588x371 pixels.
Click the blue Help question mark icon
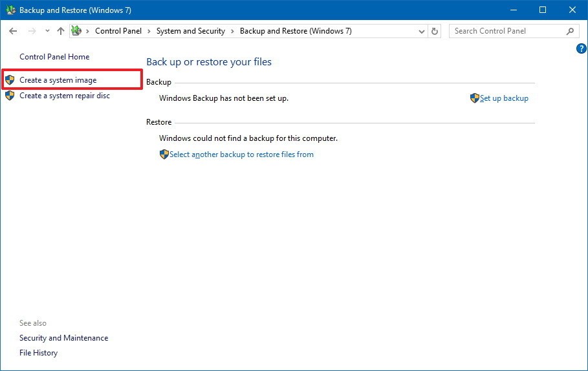[x=581, y=49]
